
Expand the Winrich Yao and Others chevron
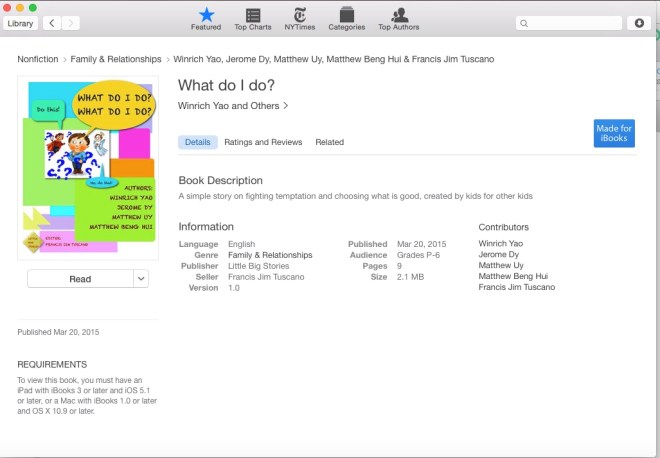point(286,105)
